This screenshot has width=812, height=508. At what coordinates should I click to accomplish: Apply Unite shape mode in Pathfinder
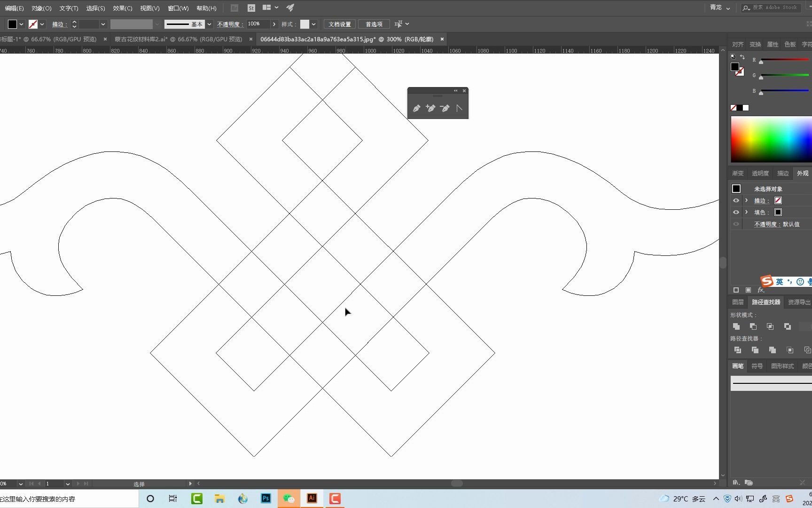click(736, 326)
